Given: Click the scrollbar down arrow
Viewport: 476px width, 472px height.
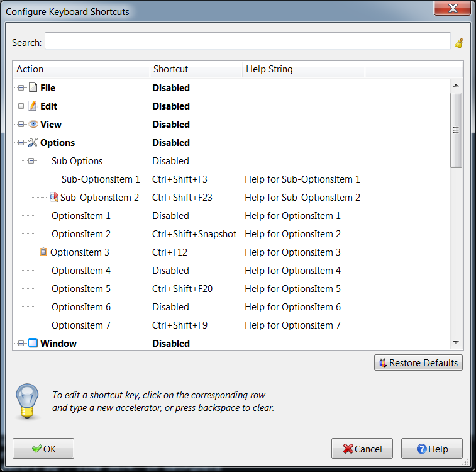Looking at the screenshot, I should 457,342.
